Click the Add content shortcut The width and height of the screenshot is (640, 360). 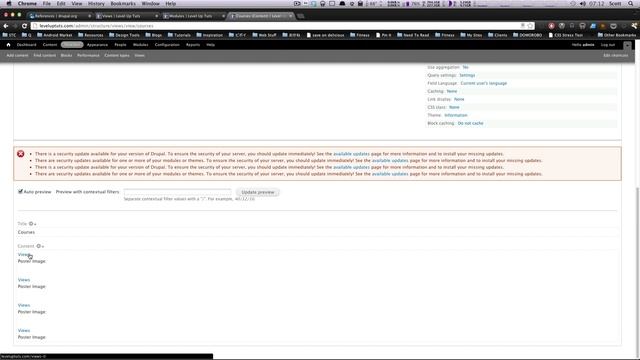18,56
